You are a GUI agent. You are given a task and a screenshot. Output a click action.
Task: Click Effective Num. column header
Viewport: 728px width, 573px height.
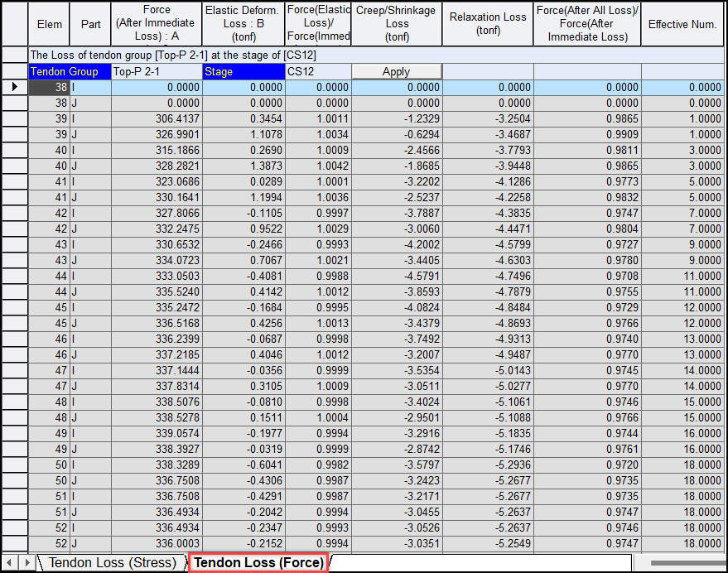coord(682,24)
